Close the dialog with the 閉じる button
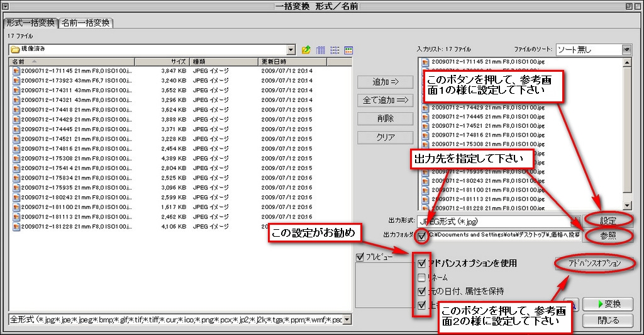The image size is (644, 335). click(x=608, y=321)
